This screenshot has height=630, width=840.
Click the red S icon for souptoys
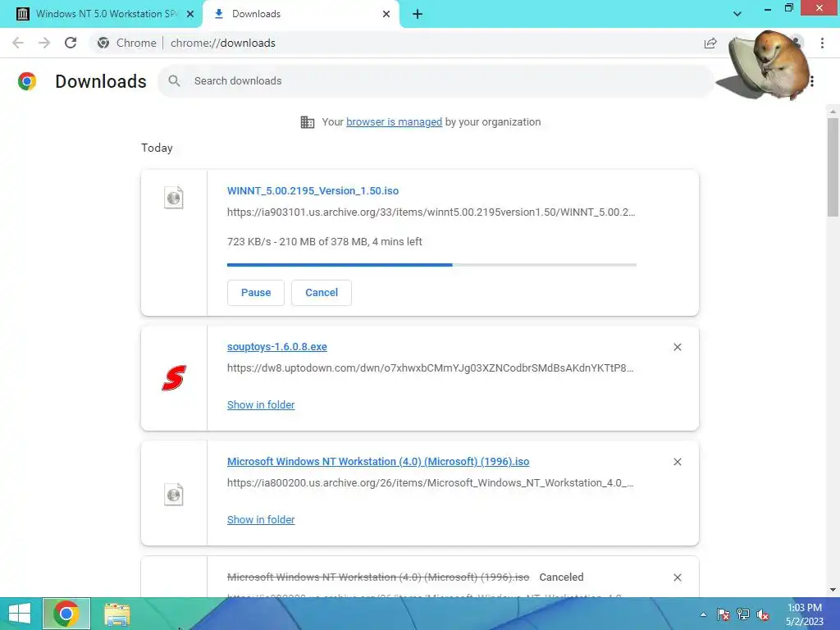(x=174, y=377)
